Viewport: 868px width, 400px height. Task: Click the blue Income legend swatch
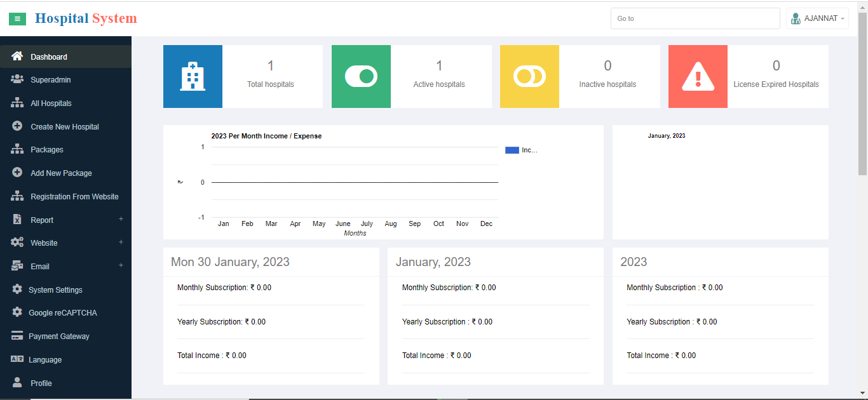pos(512,150)
